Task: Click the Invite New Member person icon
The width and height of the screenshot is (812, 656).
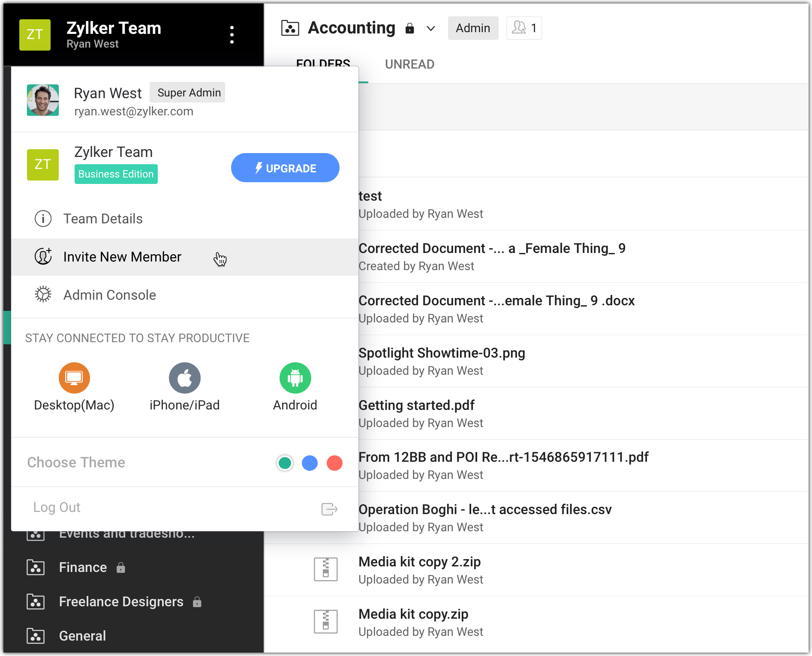Action: [43, 256]
